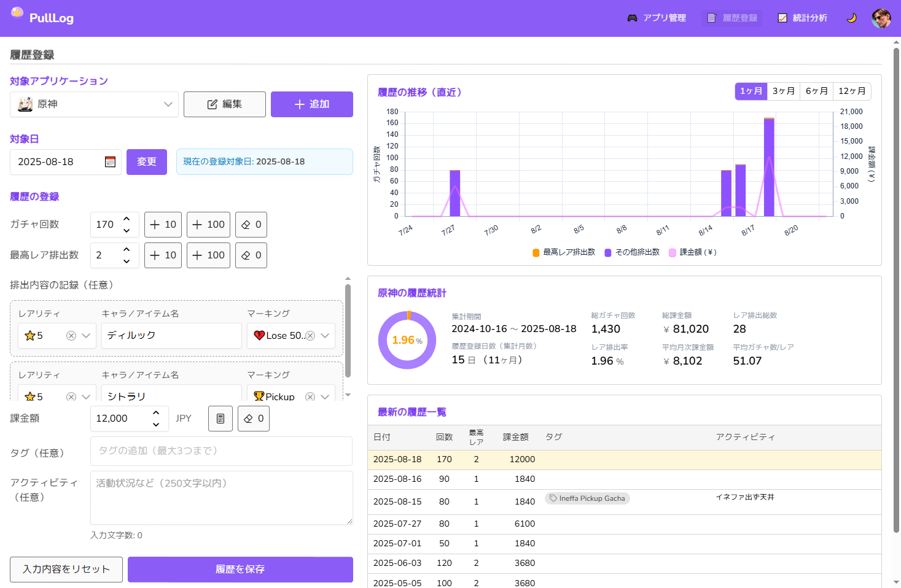Click the calendar icon in date field
Viewport: 901px width, 588px height.
(x=111, y=162)
